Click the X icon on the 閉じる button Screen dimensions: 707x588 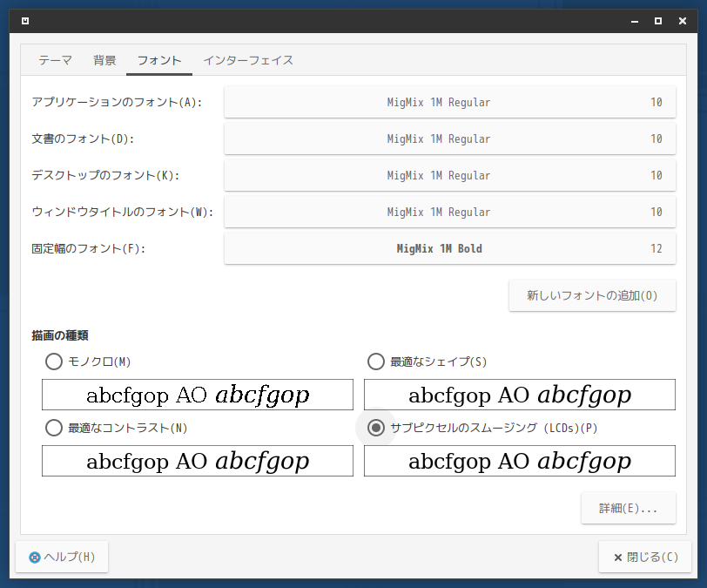tap(617, 558)
